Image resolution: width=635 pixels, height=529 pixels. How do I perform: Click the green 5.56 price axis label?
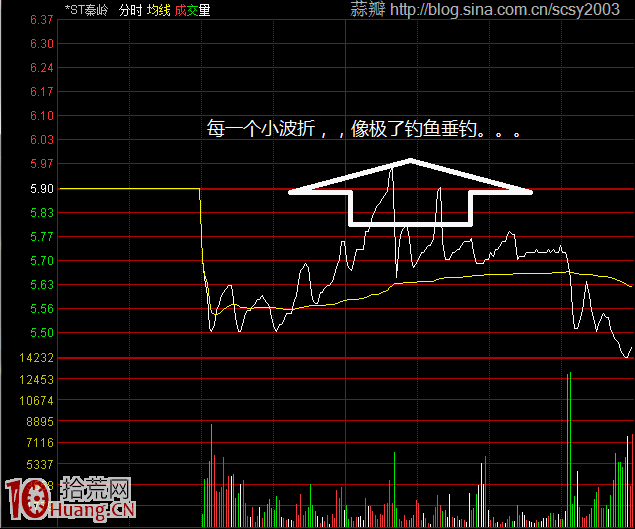[42, 309]
